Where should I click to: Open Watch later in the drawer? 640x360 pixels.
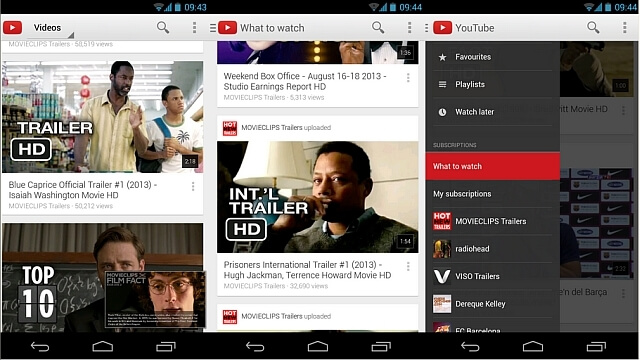[493, 112]
